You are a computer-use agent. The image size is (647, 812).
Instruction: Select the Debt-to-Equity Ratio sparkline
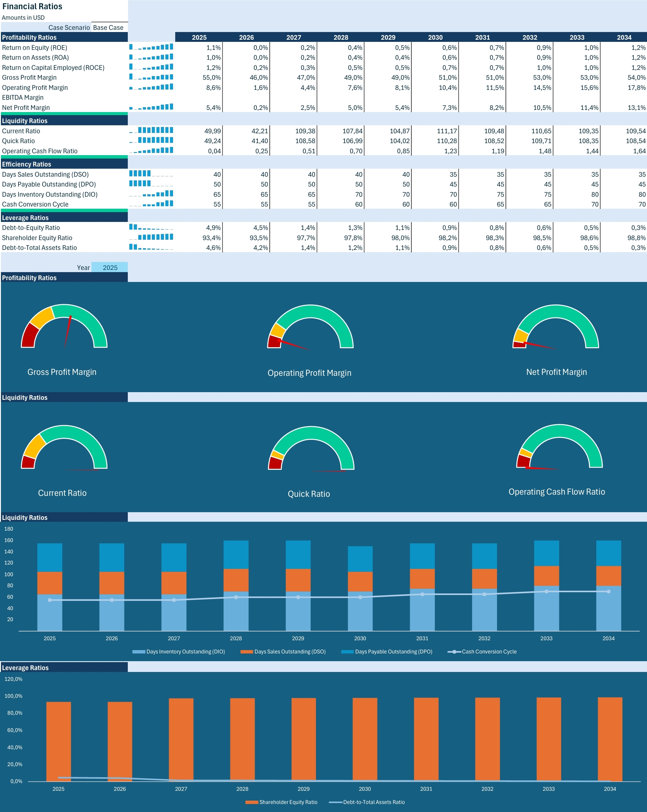tap(151, 227)
